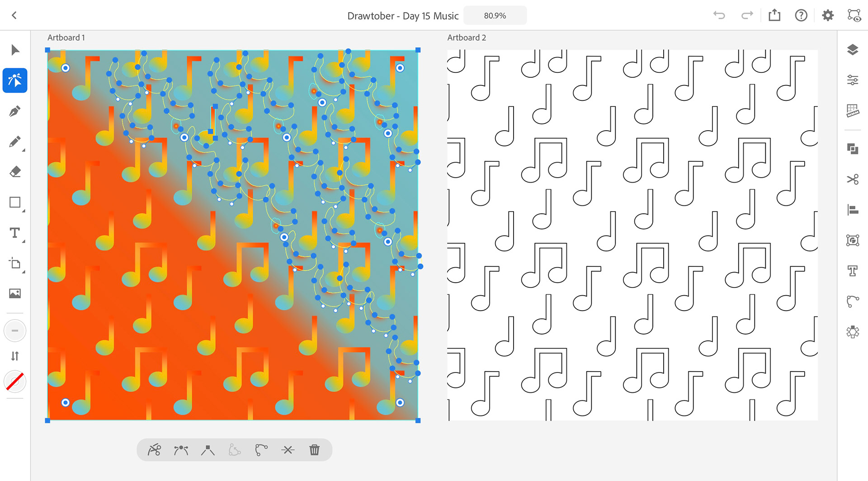The width and height of the screenshot is (868, 481).
Task: Simplify path from context bar
Action: click(x=261, y=450)
